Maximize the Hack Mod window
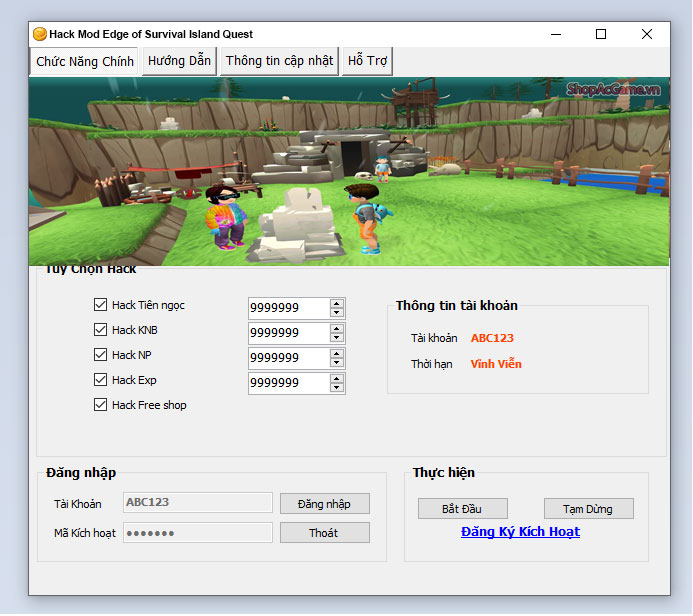Viewport: 693px width, 616px height. click(x=601, y=34)
